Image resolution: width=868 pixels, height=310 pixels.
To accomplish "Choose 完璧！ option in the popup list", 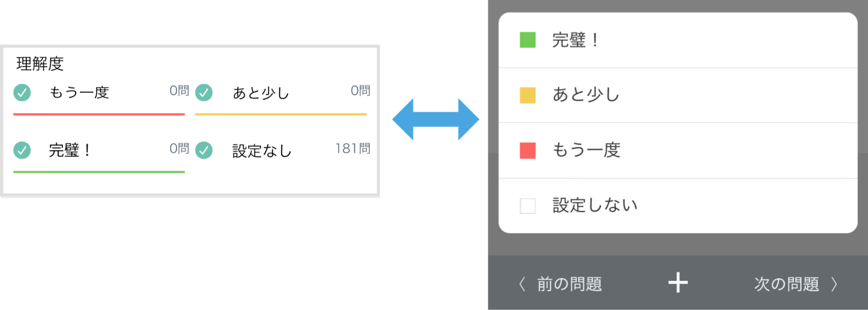I will [678, 40].
